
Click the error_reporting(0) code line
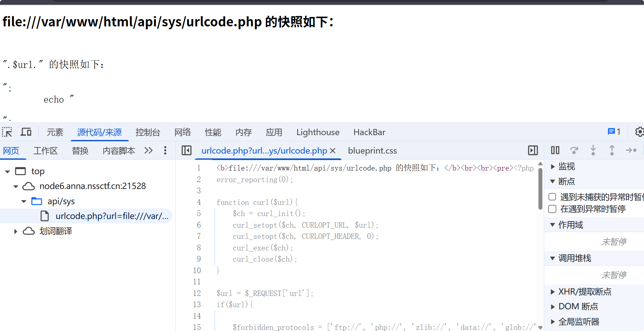click(x=255, y=180)
